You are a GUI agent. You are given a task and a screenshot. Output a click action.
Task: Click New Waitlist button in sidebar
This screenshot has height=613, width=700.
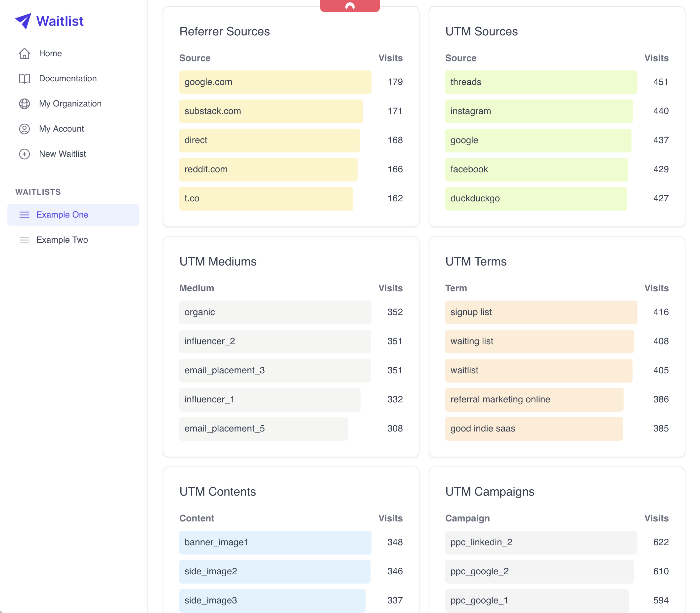63,153
